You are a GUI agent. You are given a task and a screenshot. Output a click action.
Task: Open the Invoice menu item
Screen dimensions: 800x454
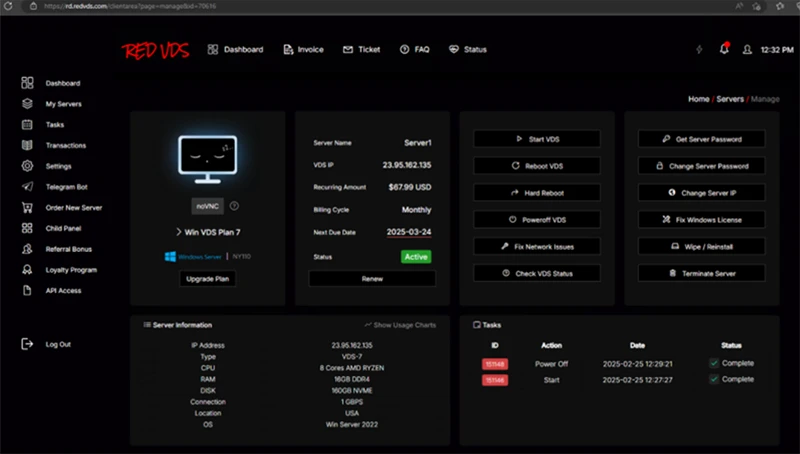click(303, 49)
